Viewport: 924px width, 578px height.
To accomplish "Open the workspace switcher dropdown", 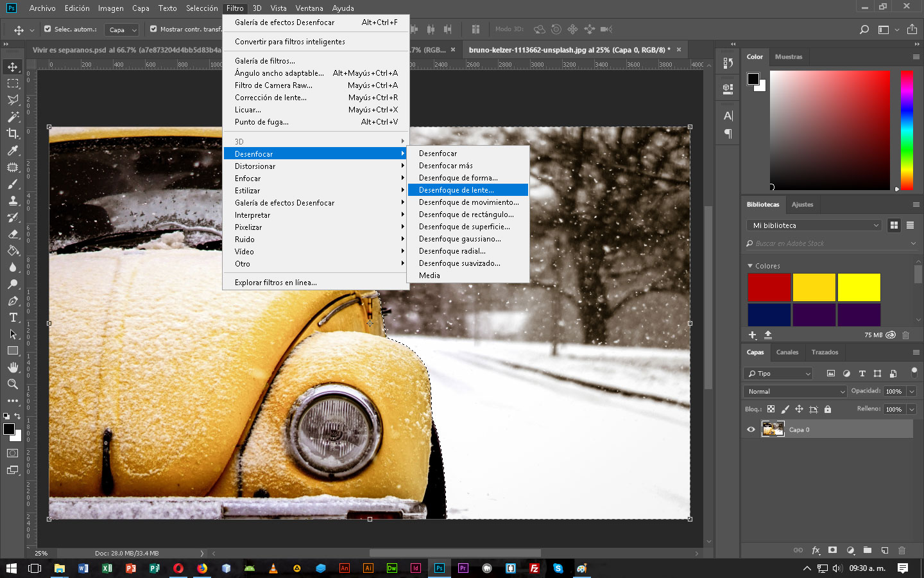I will pyautogui.click(x=888, y=30).
